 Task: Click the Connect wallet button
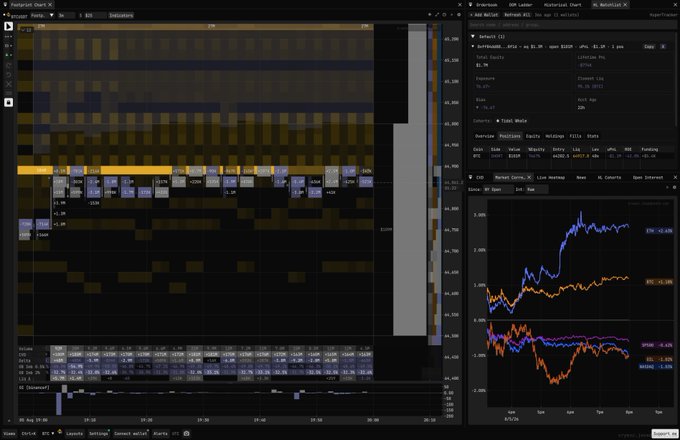point(131,433)
